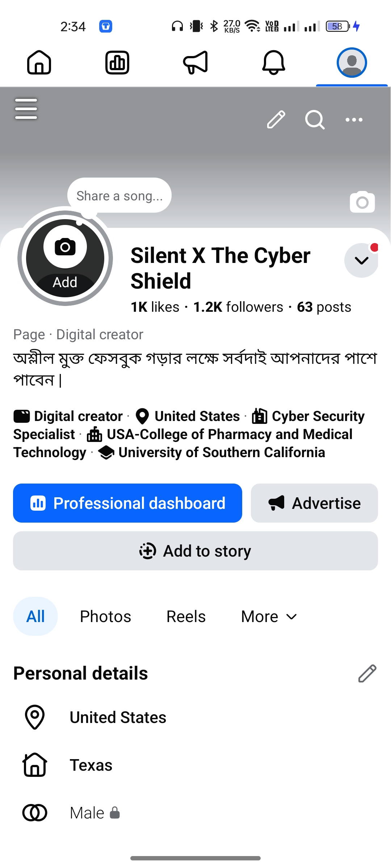Screen dimensions: 391x868
Task: Tap the Home icon in top navigation
Action: (39, 63)
